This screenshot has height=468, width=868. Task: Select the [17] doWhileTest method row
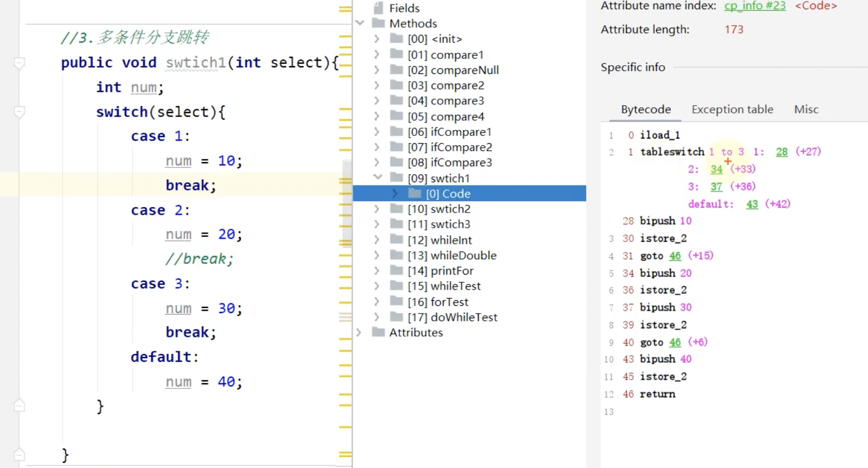(x=469, y=317)
